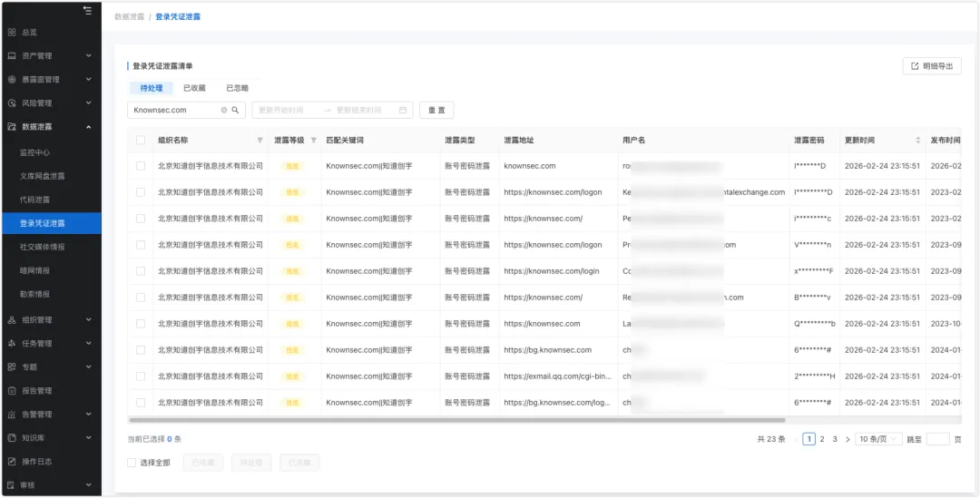The image size is (980, 498).
Task: Switch to the 已忽略 tab
Action: point(237,88)
